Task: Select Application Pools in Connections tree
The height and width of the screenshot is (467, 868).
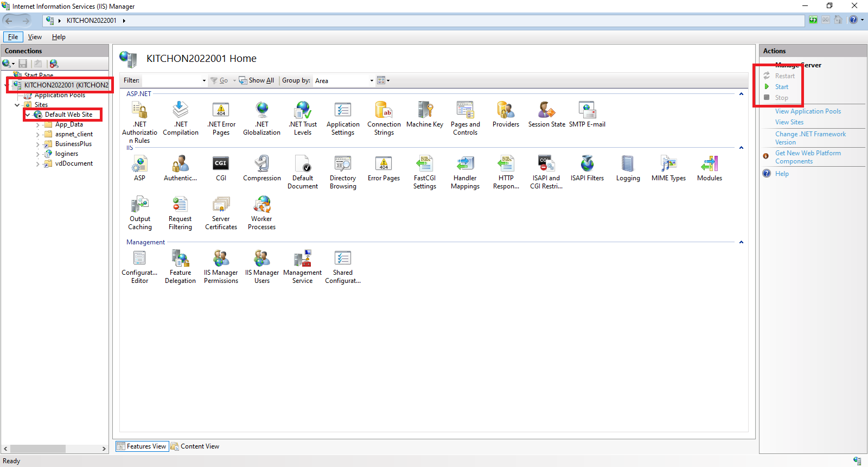Action: click(60, 95)
